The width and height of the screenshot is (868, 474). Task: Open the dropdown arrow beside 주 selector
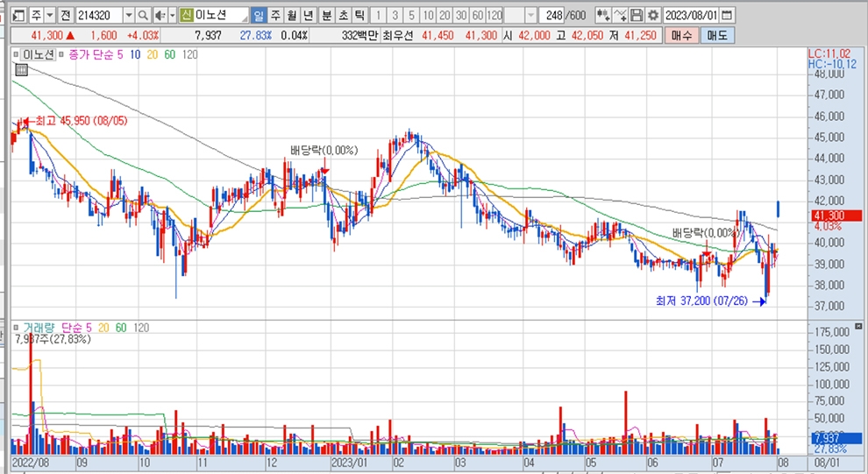click(48, 16)
